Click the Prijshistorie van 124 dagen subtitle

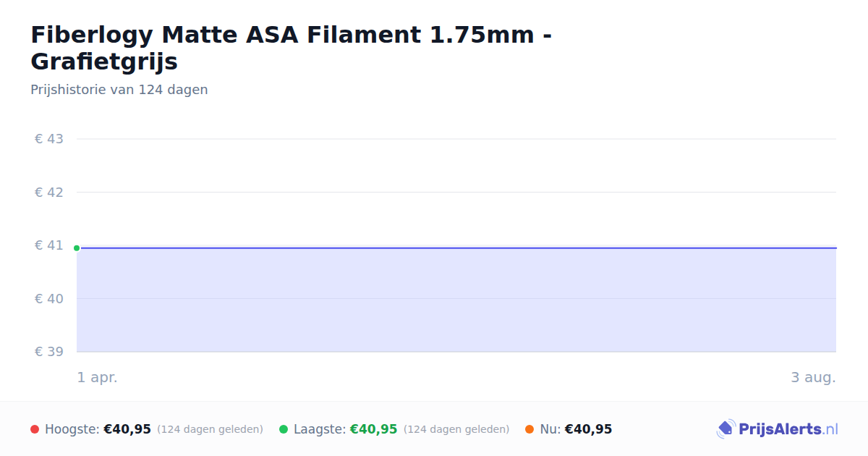pyautogui.click(x=119, y=90)
